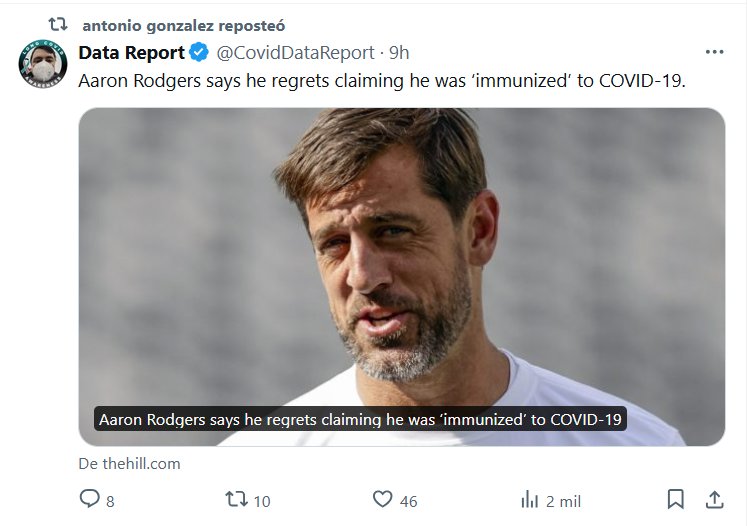Viewport: 748px width, 526px height.
Task: Open the three-dot more options menu
Action: (714, 52)
